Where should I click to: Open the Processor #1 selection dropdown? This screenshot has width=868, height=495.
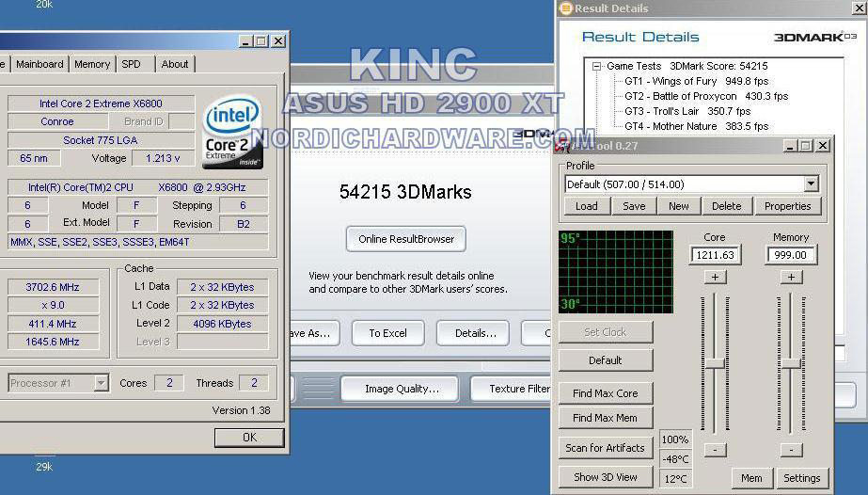(x=101, y=383)
